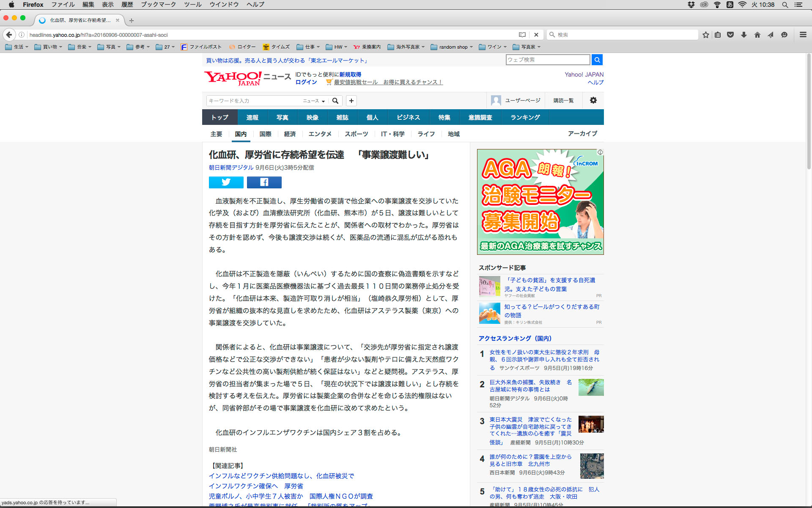Viewport: 812px width, 508px height.
Task: Click the AGA clinical trial advertisement banner
Action: [540, 202]
